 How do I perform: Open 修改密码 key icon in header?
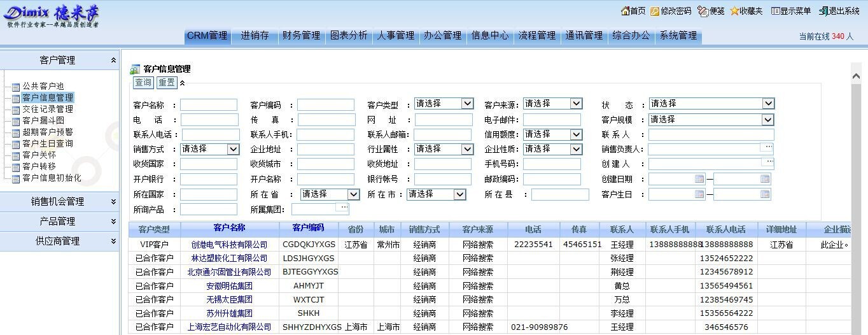coord(655,11)
